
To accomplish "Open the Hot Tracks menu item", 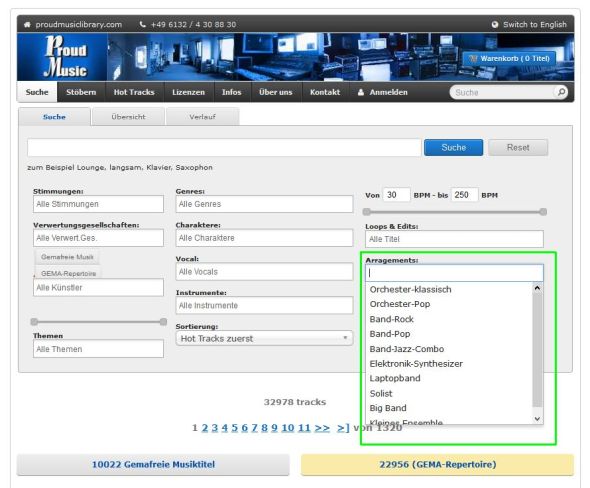I will pos(134,92).
